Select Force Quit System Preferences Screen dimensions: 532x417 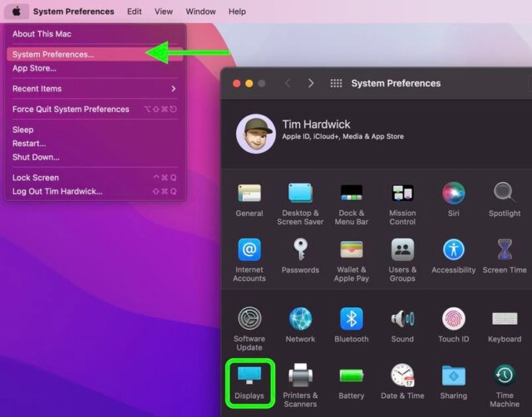pyautogui.click(x=94, y=109)
